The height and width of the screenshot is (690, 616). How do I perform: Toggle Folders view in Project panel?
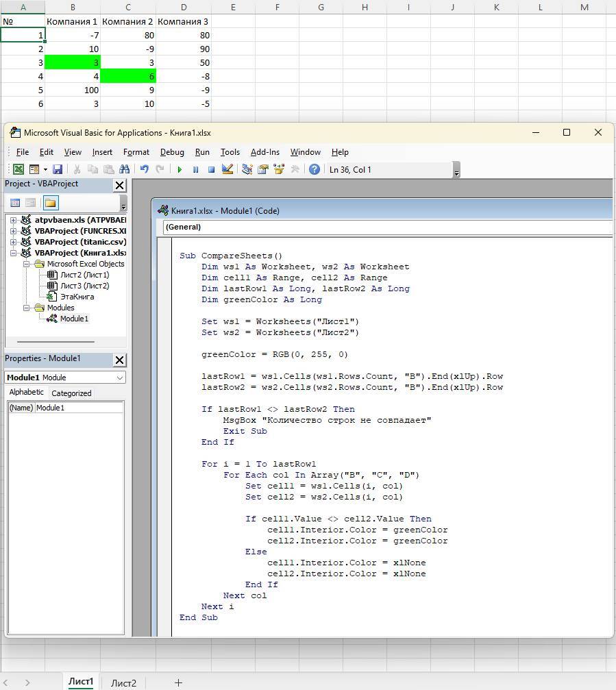pos(51,203)
